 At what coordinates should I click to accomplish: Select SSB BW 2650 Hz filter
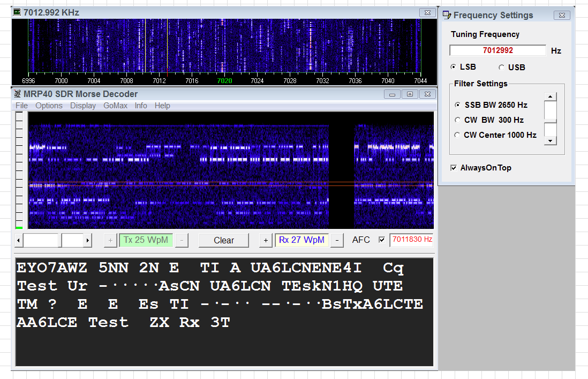tap(457, 105)
